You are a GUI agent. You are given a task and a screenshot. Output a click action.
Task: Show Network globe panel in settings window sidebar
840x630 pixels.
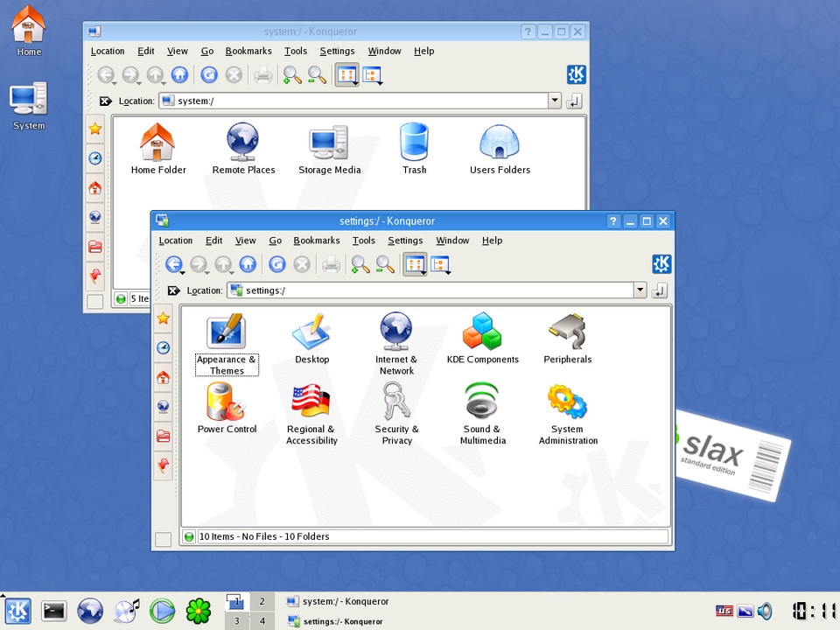(164, 407)
